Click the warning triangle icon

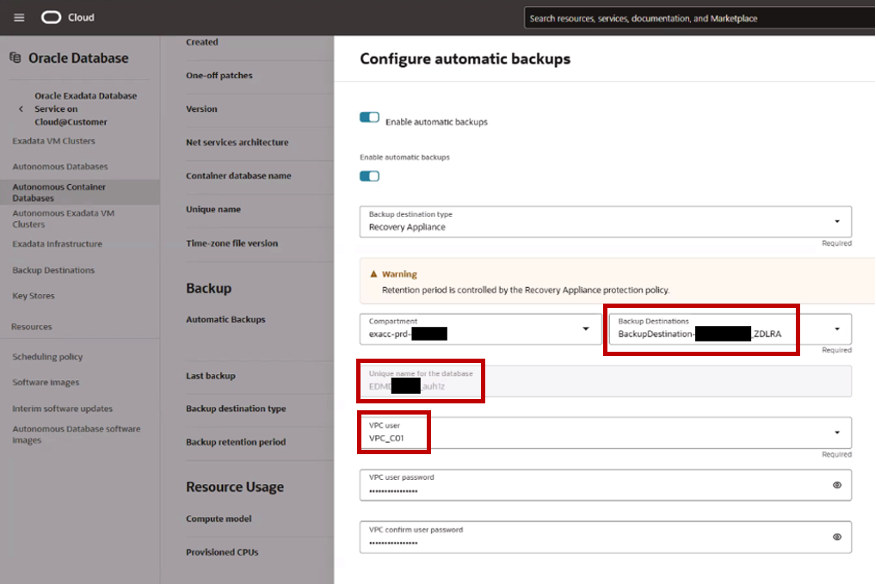(374, 274)
